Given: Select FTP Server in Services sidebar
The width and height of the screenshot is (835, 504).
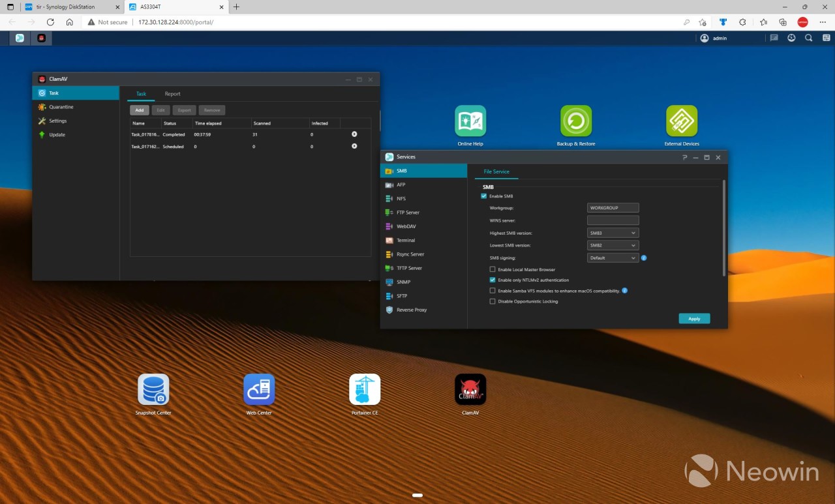Looking at the screenshot, I should [424, 213].
